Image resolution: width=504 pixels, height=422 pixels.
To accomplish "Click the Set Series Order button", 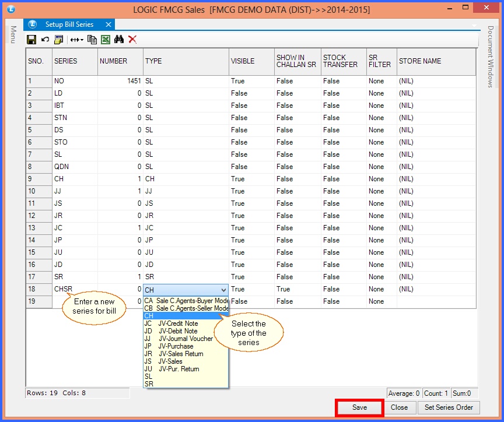I will (449, 407).
